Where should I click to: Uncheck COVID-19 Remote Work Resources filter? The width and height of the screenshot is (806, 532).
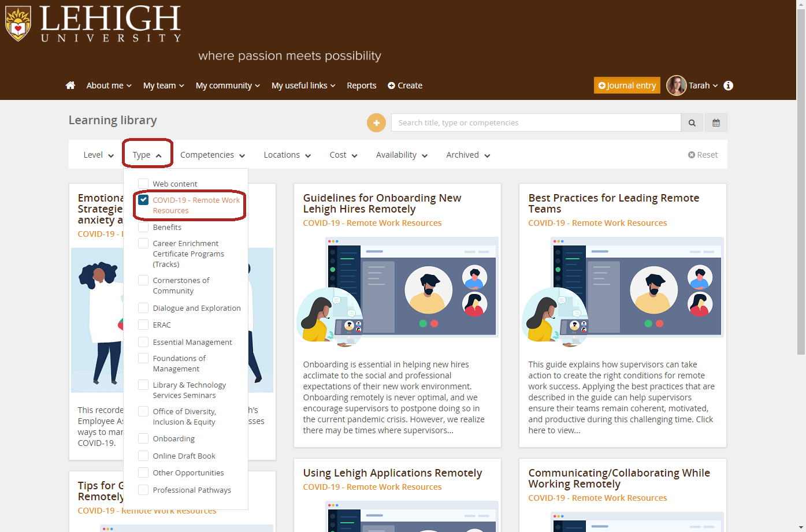pyautogui.click(x=143, y=200)
